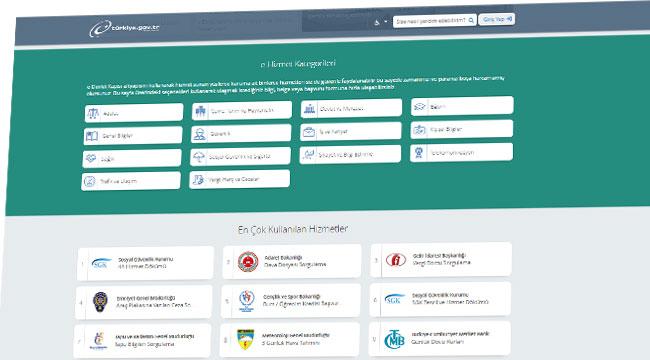Click the officer icon of Güvenlik category
Image resolution: width=650 pixels, height=360 pixels.
click(199, 134)
